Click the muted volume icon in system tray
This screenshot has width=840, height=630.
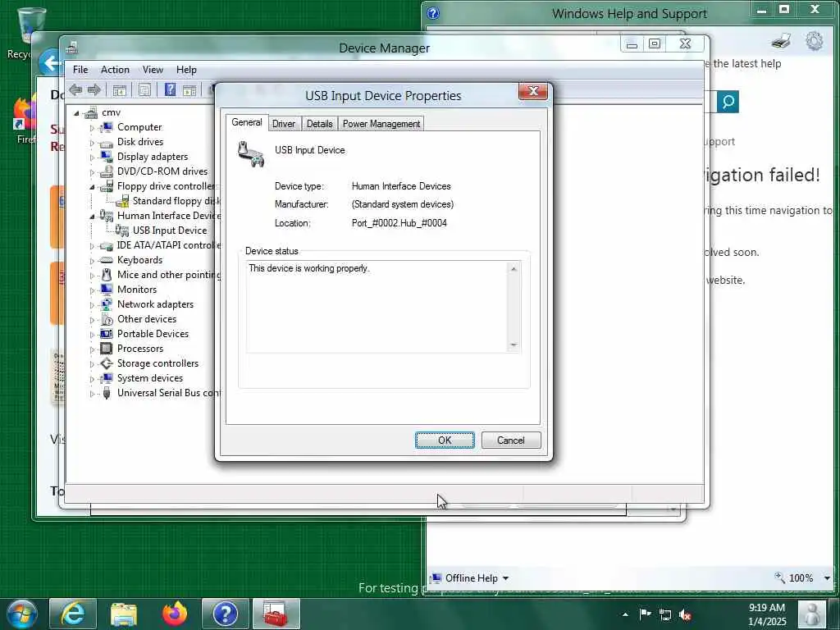pos(685,614)
